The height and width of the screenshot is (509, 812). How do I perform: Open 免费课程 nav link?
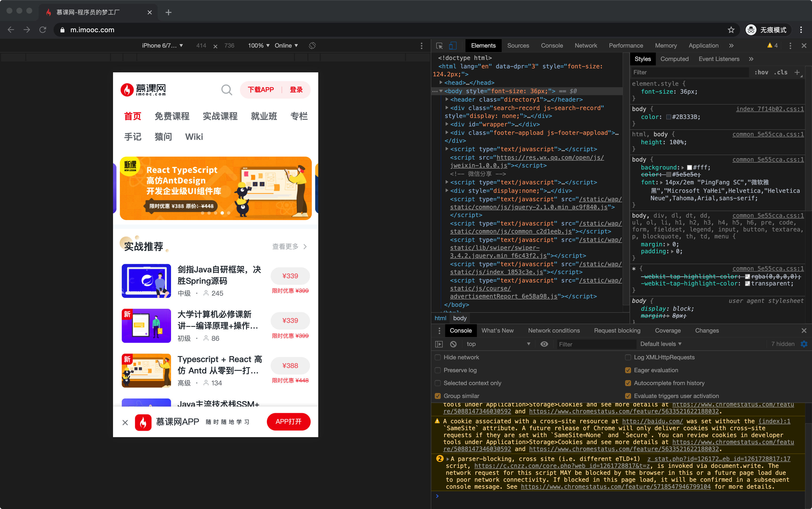(172, 116)
